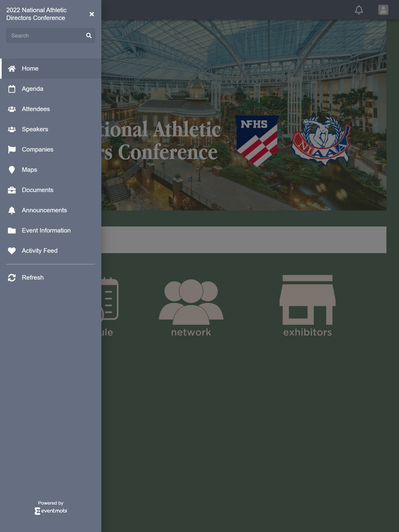Screen dimensions: 399x532
Task: Click the Announcements bell icon in sidebar
Action: [x=12, y=210]
